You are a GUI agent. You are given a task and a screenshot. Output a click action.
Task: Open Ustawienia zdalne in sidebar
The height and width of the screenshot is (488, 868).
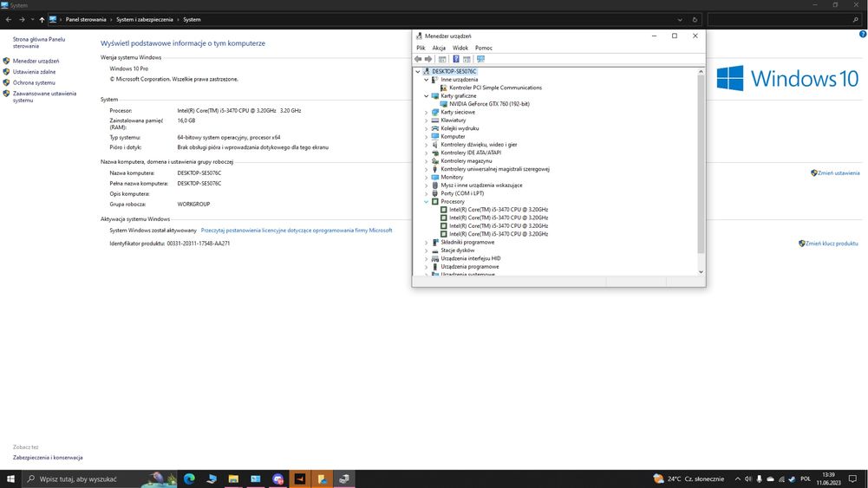point(35,72)
